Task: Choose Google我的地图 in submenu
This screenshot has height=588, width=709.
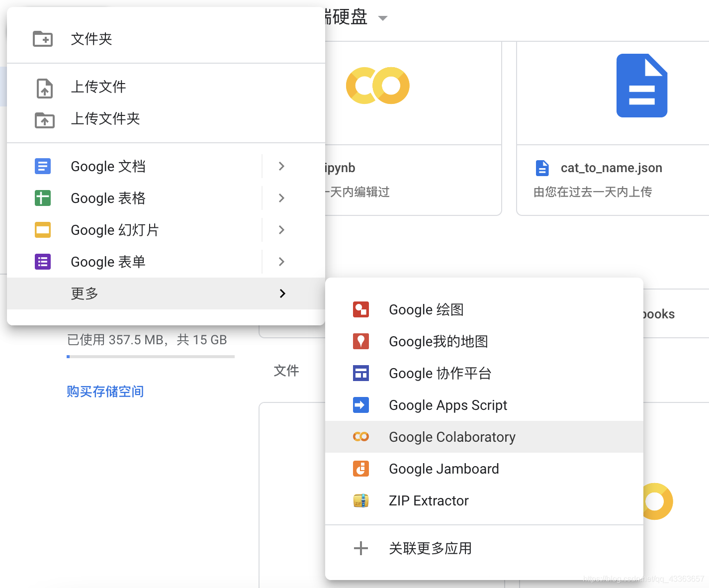Action: (484, 341)
